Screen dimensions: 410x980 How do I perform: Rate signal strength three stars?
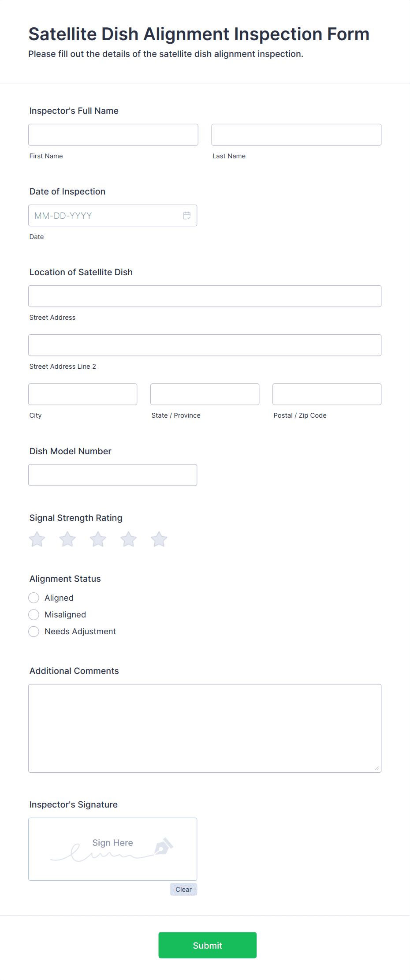pos(98,539)
